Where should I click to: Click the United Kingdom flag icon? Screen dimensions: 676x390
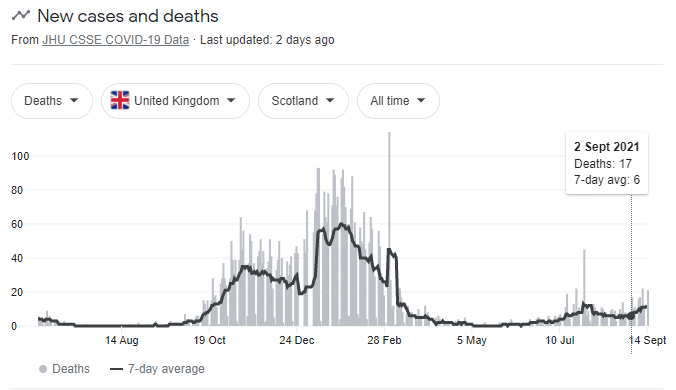click(x=120, y=100)
